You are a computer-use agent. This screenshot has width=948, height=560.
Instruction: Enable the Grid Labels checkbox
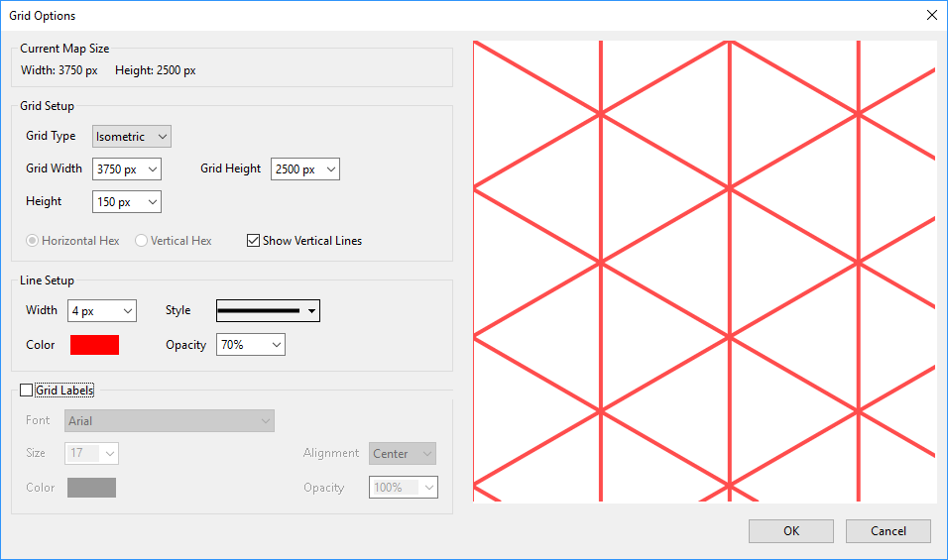[26, 391]
